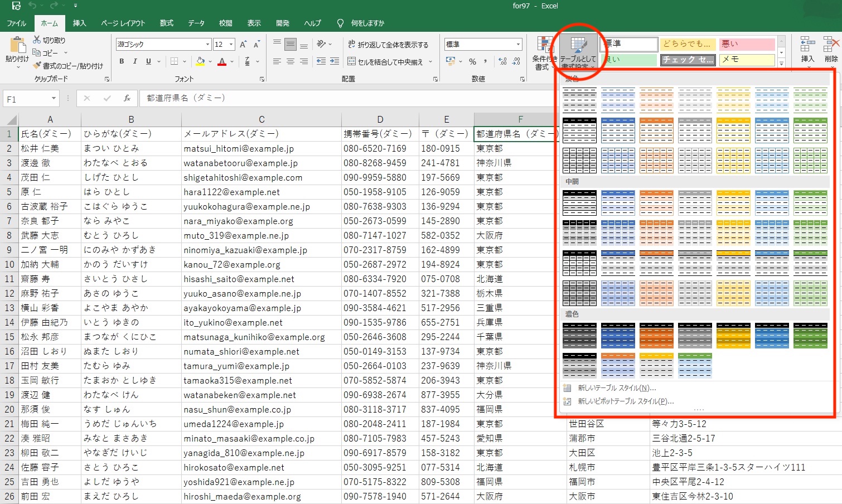
Task: Click the decrease indent icon
Action: coord(321,61)
